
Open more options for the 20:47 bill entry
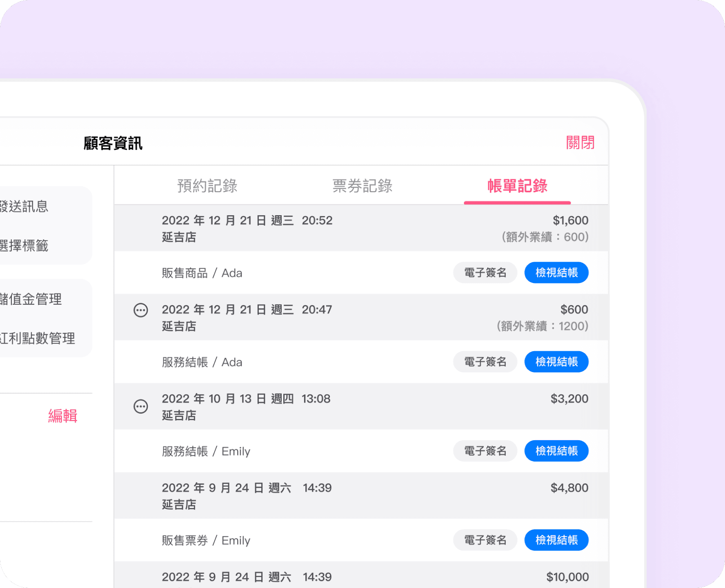point(141,310)
